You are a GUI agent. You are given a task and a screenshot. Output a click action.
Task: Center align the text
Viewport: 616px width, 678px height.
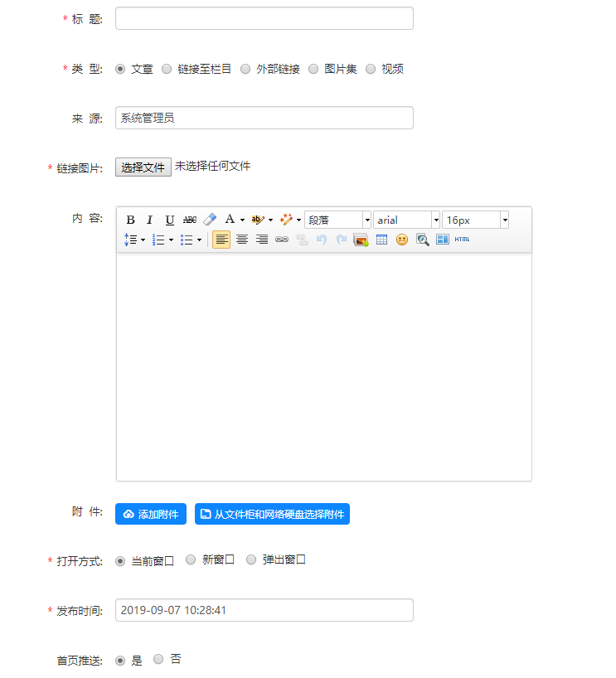click(x=242, y=240)
